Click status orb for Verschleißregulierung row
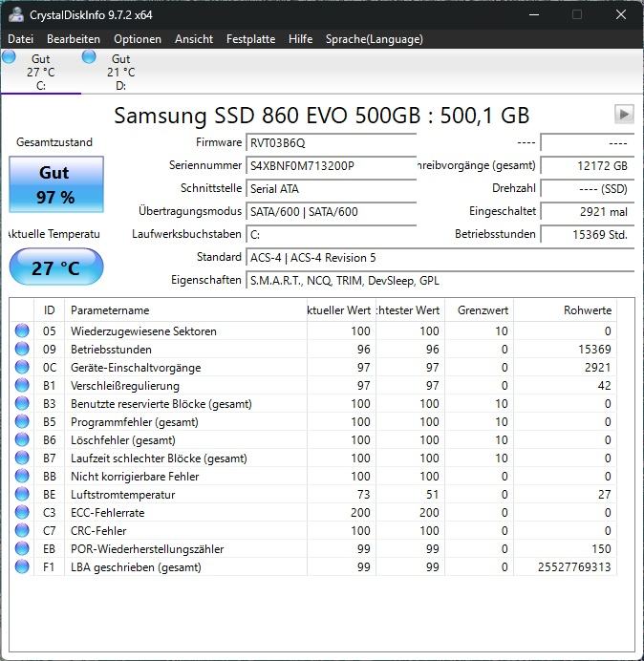 tap(22, 385)
